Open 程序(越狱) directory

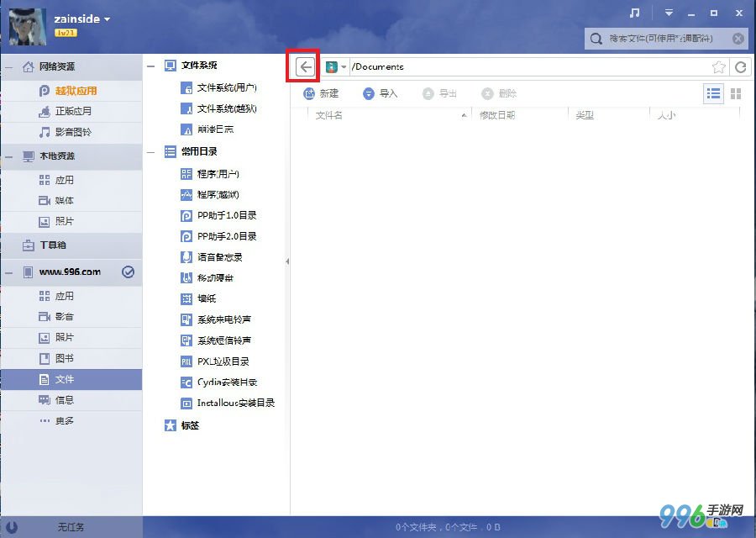click(x=210, y=194)
